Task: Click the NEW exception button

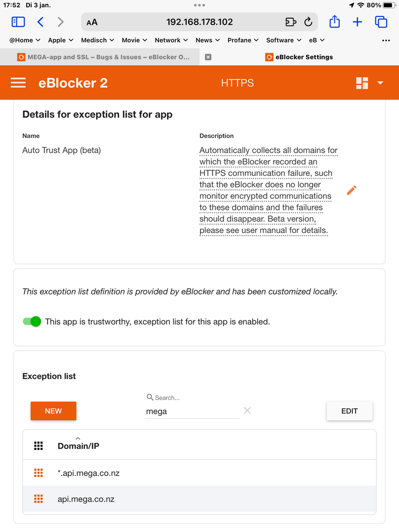Action: [53, 411]
